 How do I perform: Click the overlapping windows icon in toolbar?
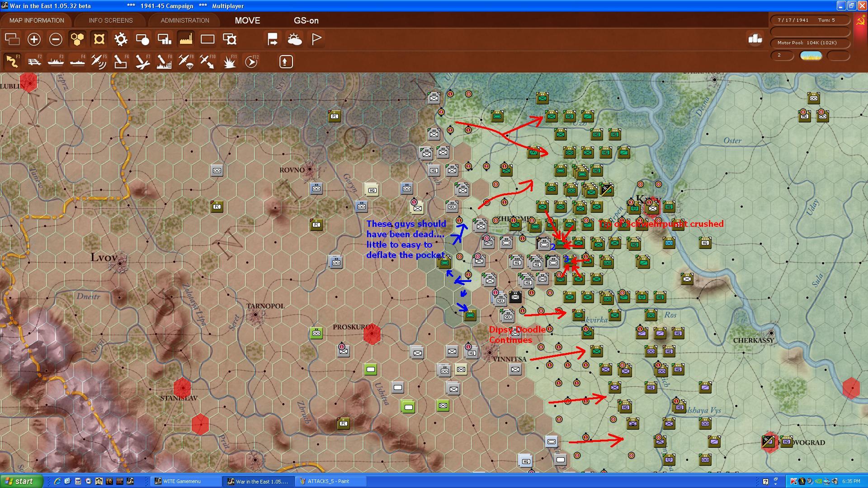[x=12, y=39]
